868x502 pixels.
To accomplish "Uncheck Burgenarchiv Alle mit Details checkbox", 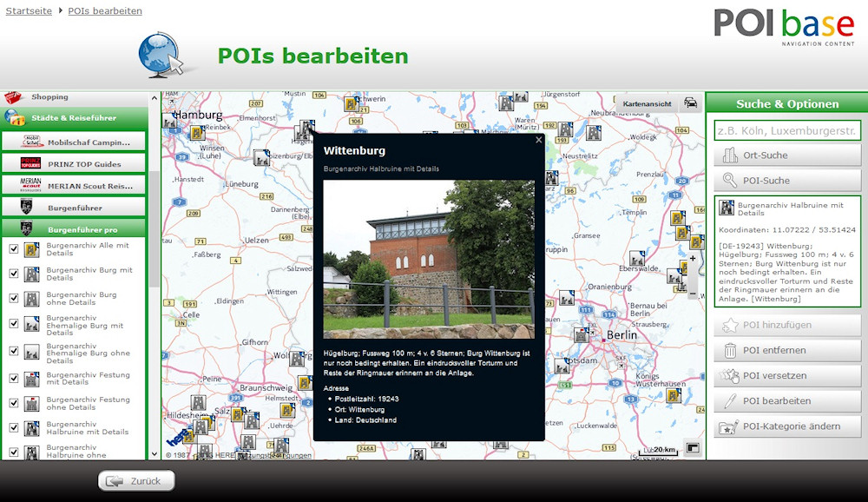I will pos(14,249).
